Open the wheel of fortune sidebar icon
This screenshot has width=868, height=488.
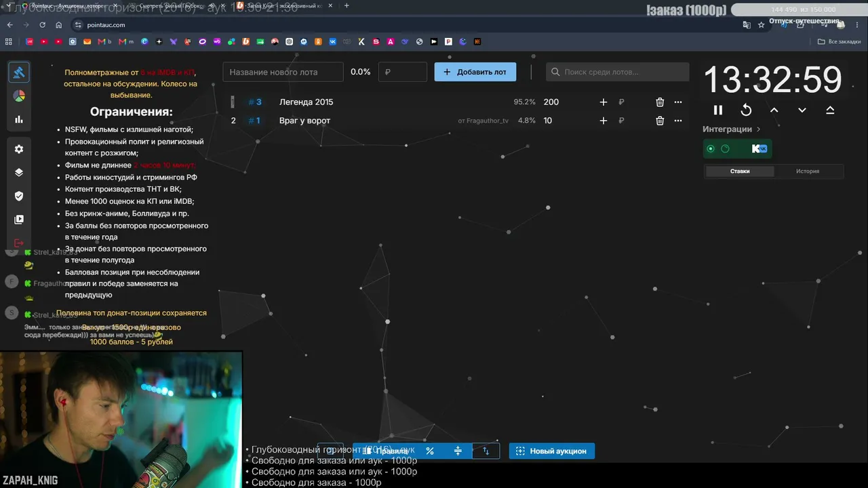coord(19,96)
